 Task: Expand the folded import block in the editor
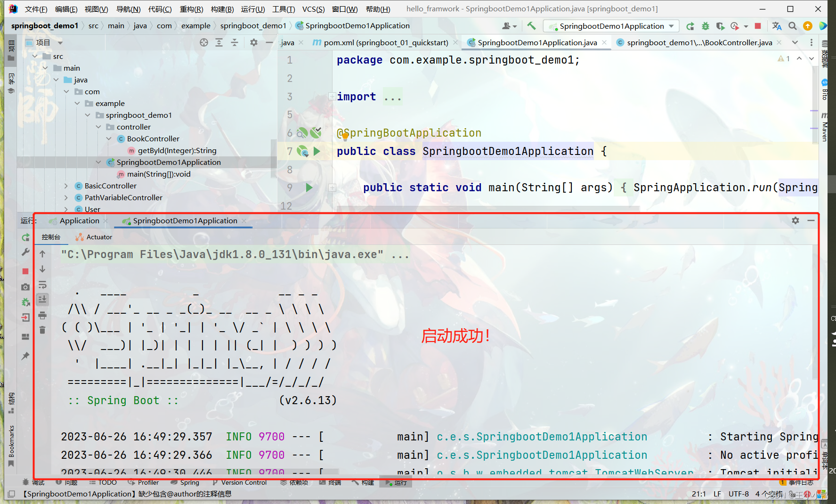[x=332, y=97]
